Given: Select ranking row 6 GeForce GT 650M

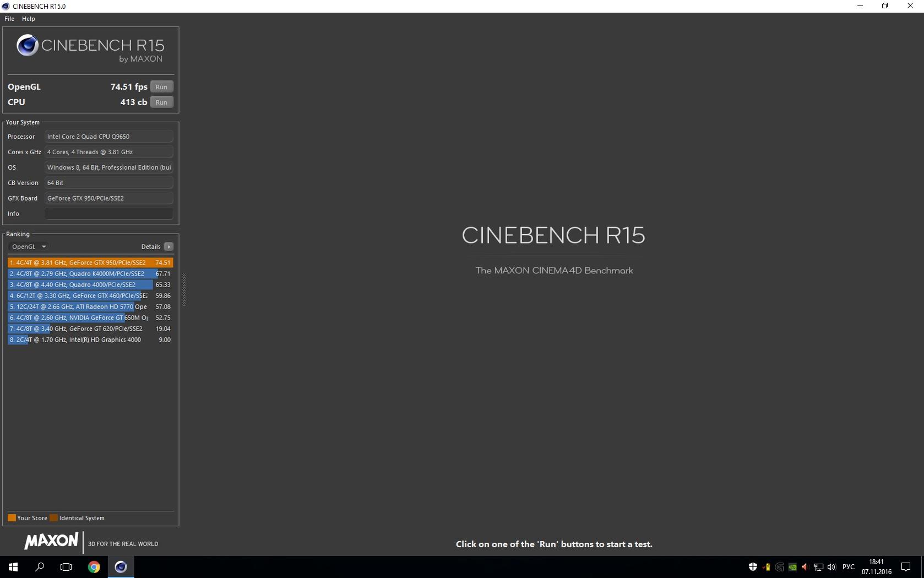Looking at the screenshot, I should tap(90, 317).
